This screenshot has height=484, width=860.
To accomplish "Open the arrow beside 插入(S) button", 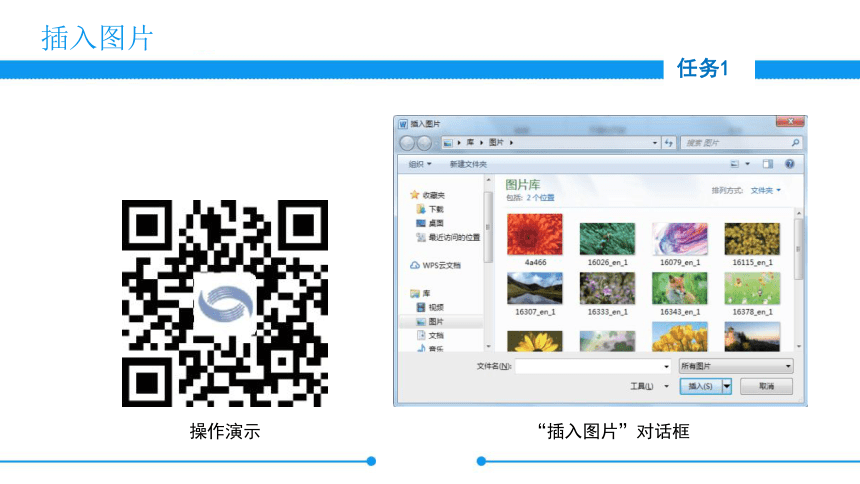I will [727, 386].
